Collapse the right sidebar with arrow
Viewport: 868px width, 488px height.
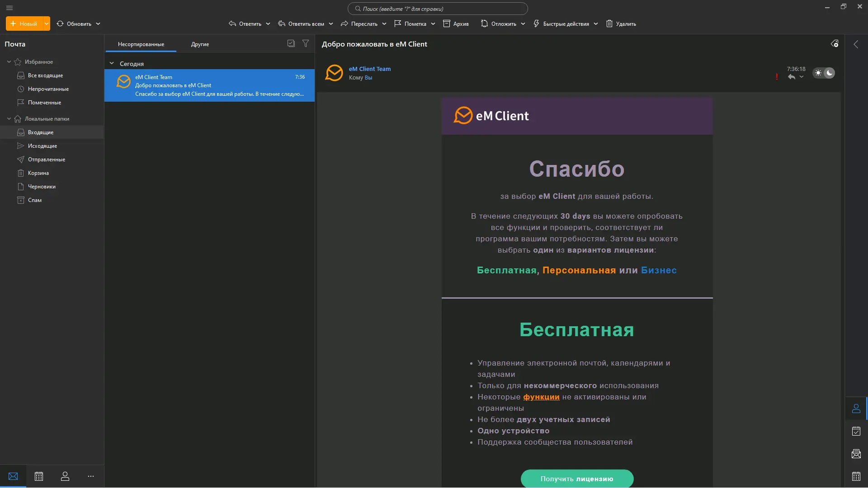(x=856, y=44)
